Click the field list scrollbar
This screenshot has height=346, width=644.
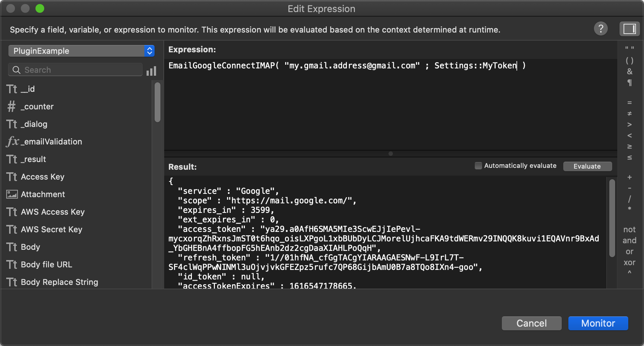(x=158, y=102)
